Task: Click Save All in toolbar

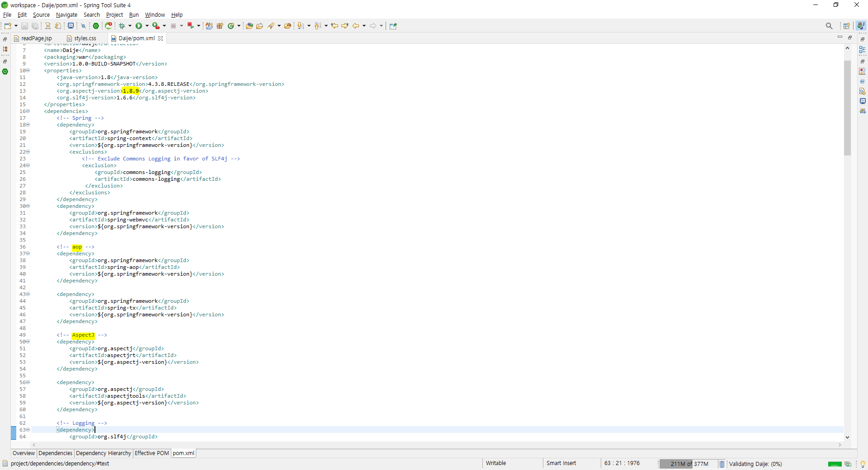Action: pos(35,26)
